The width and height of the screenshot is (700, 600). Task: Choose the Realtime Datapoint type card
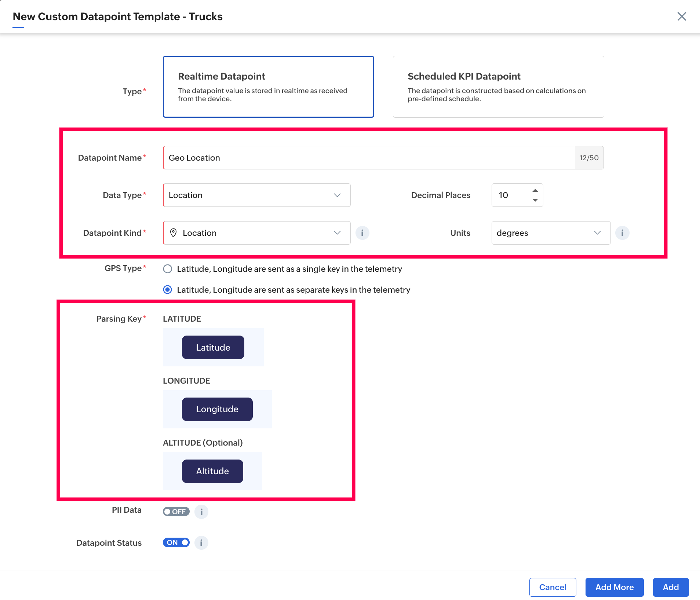tap(268, 87)
